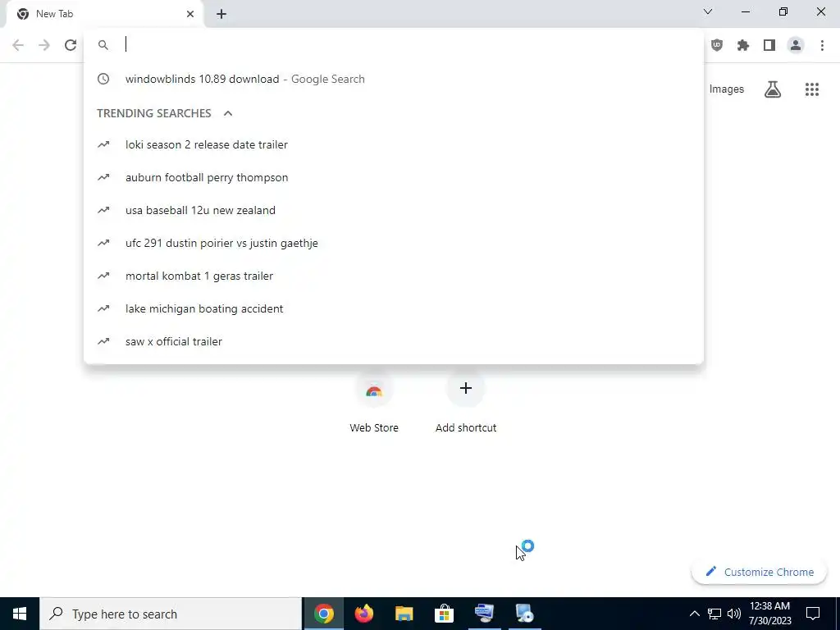Viewport: 840px width, 630px height.
Task: Select the New Tab tab
Action: pyautogui.click(x=104, y=15)
